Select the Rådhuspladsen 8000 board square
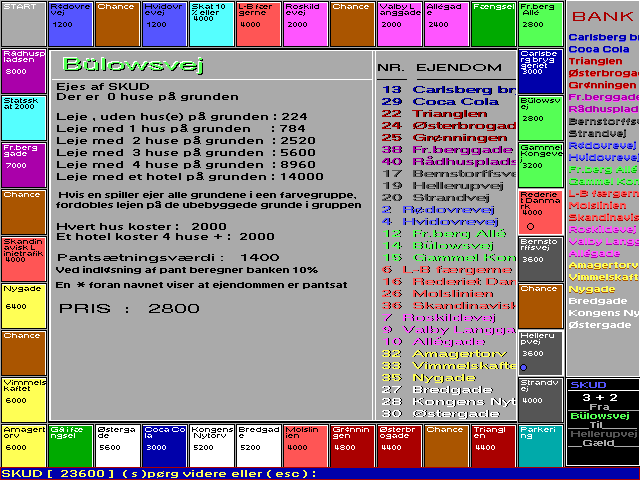 tap(24, 71)
